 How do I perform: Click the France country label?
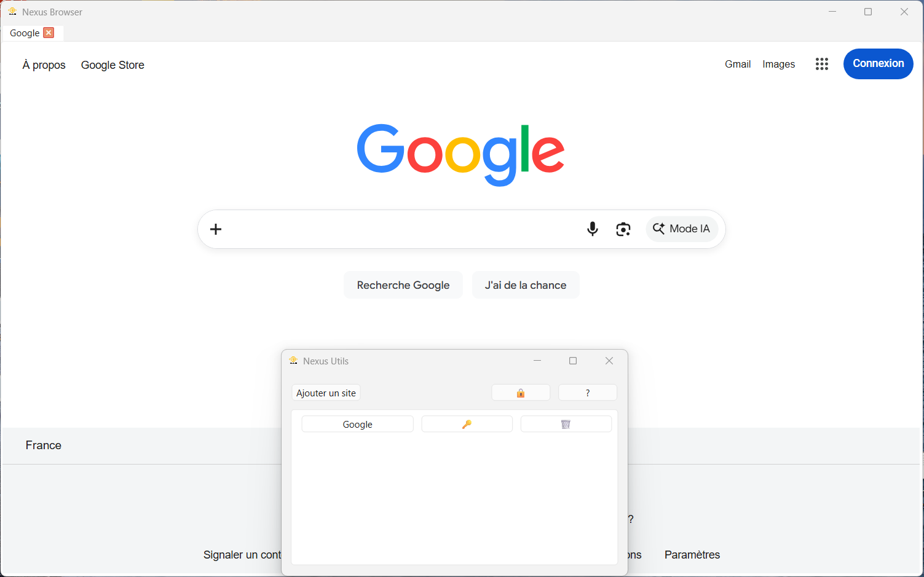click(x=44, y=446)
